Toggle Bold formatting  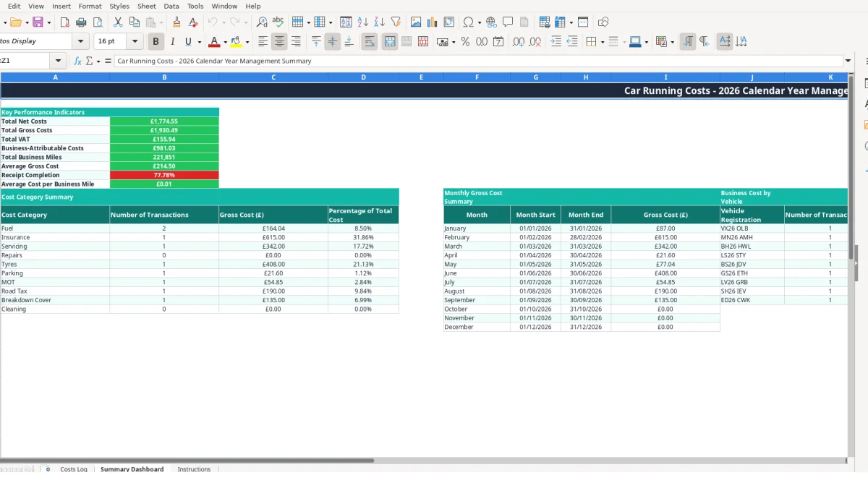click(156, 42)
